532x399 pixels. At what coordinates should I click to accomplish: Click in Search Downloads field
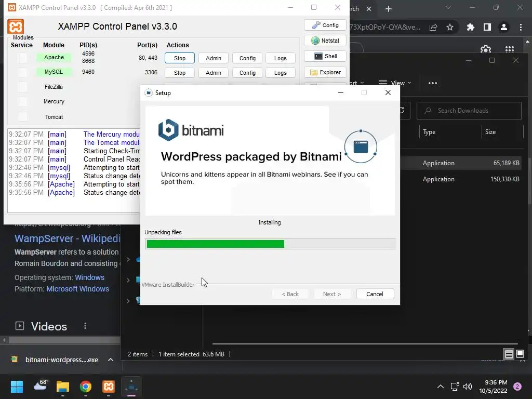tap(469, 111)
